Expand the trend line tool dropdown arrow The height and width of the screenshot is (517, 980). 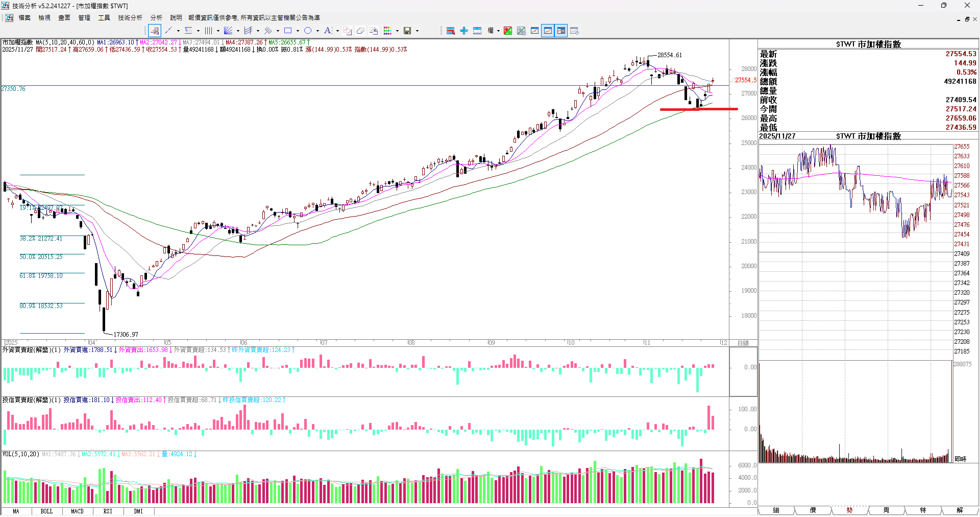[178, 31]
